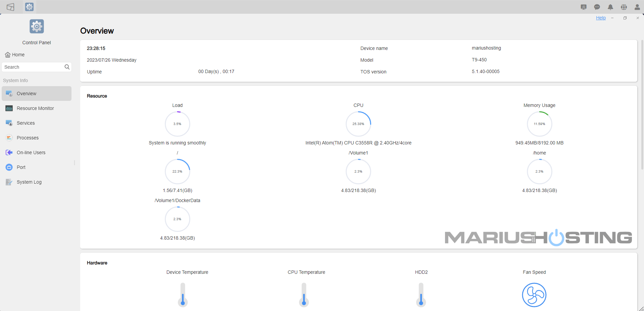Click the date 2023/07/26 Wednesday

(x=112, y=60)
